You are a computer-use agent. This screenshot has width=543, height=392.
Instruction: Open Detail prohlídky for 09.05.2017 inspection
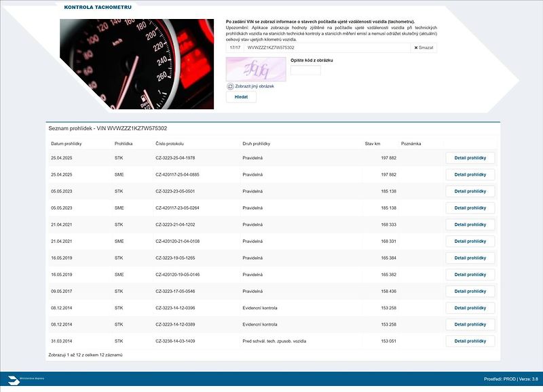pyautogui.click(x=470, y=292)
